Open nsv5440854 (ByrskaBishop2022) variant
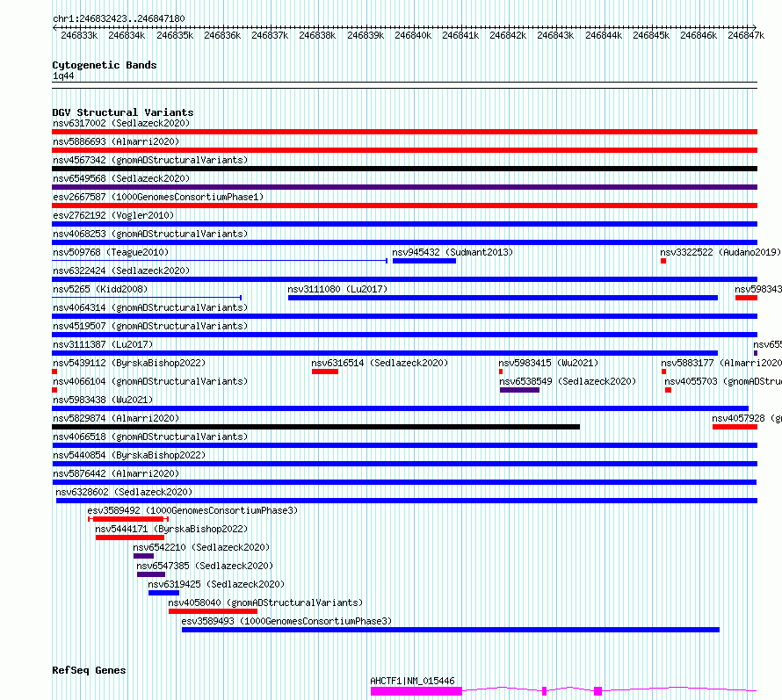The image size is (782, 700). click(x=129, y=455)
